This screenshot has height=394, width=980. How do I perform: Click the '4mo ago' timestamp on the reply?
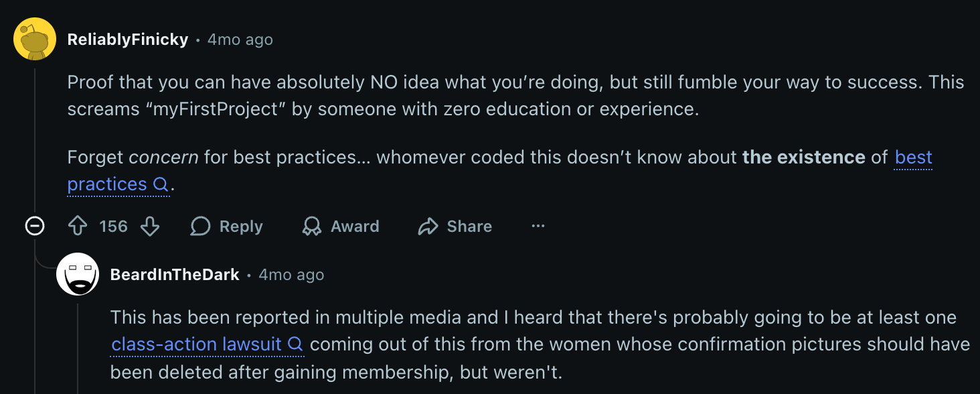[291, 274]
